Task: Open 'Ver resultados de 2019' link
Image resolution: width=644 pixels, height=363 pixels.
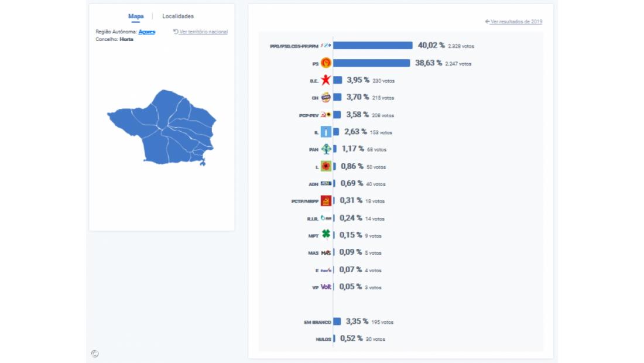Action: [514, 22]
